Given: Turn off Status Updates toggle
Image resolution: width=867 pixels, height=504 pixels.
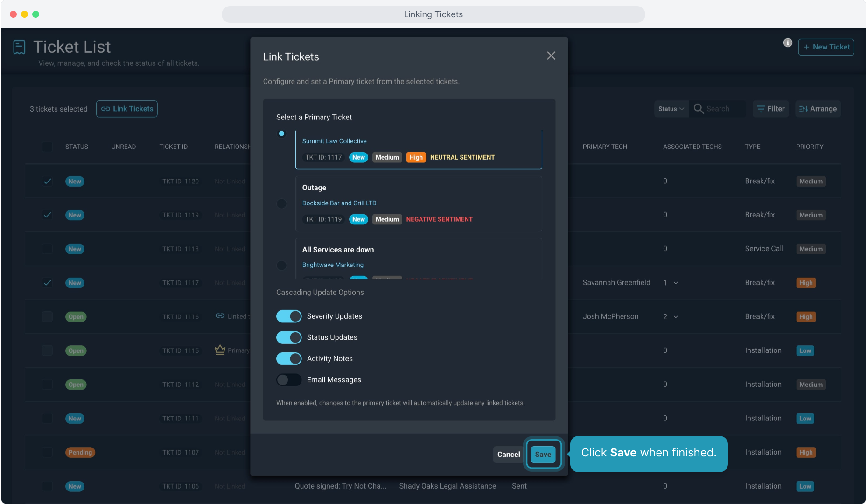Looking at the screenshot, I should 289,337.
